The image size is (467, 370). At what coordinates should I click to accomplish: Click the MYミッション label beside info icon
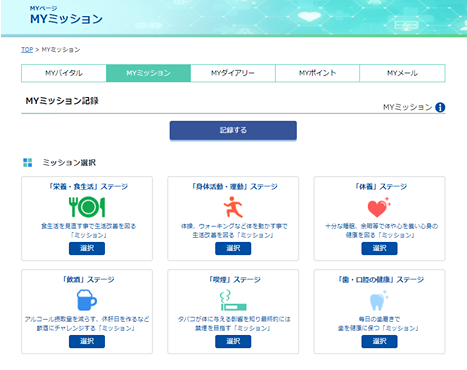(x=407, y=107)
